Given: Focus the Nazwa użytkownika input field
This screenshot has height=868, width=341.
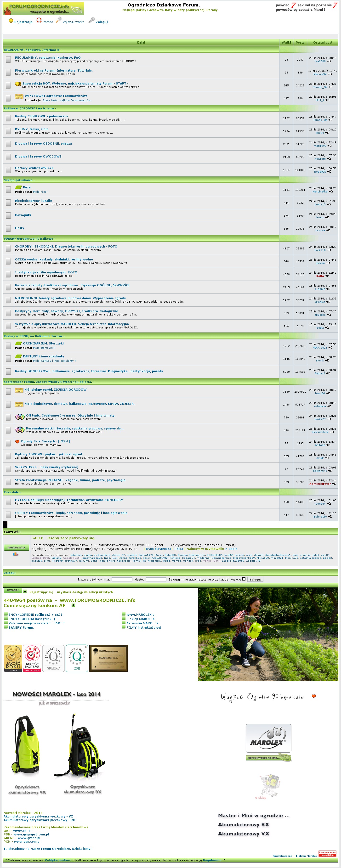Looking at the screenshot, I should tap(122, 579).
